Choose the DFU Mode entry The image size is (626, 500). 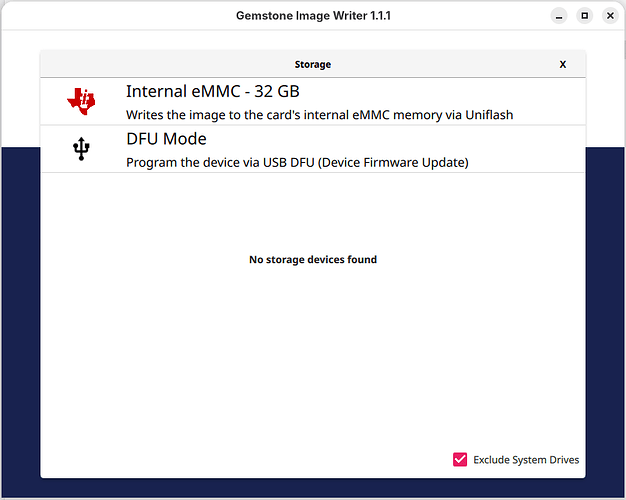click(x=313, y=149)
